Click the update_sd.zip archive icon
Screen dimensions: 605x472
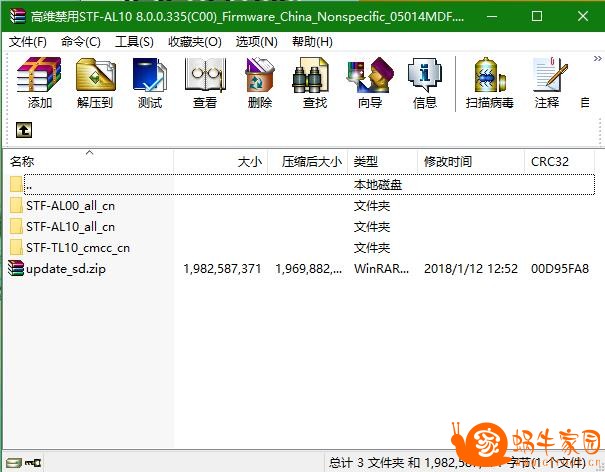16,268
